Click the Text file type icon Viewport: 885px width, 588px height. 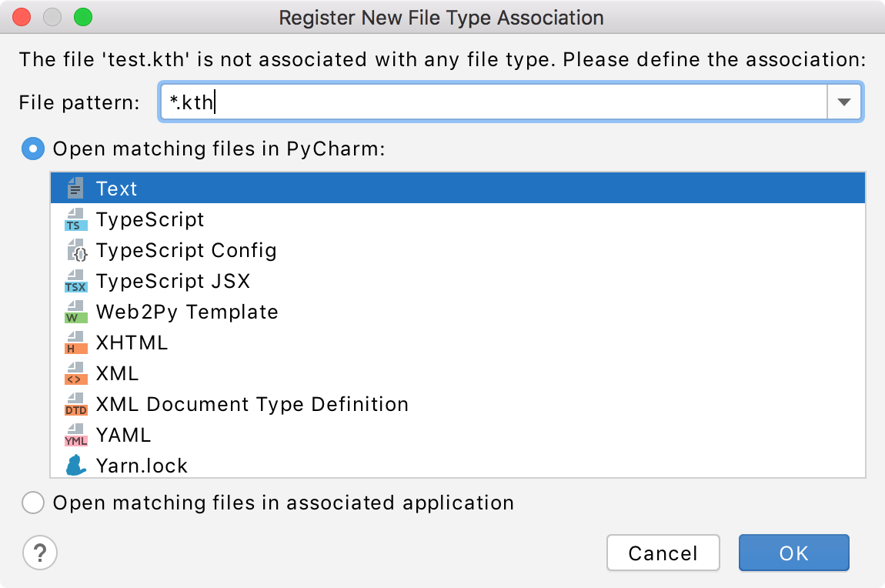[75, 187]
